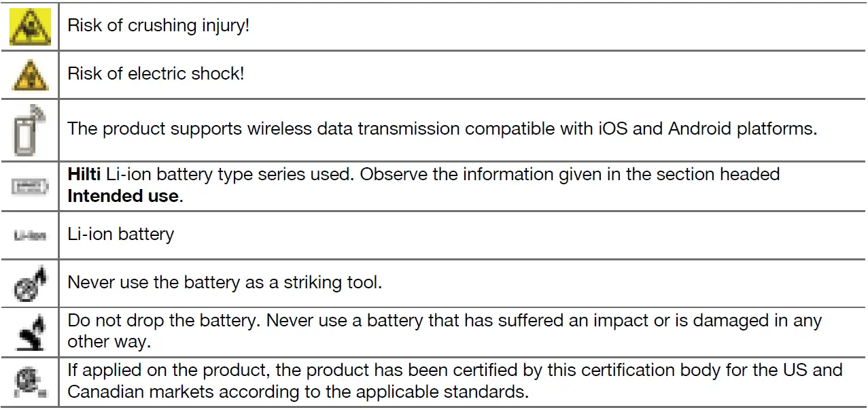The width and height of the screenshot is (868, 410).
Task: Select 'Never use the battery as a striking tool'
Action: [225, 281]
